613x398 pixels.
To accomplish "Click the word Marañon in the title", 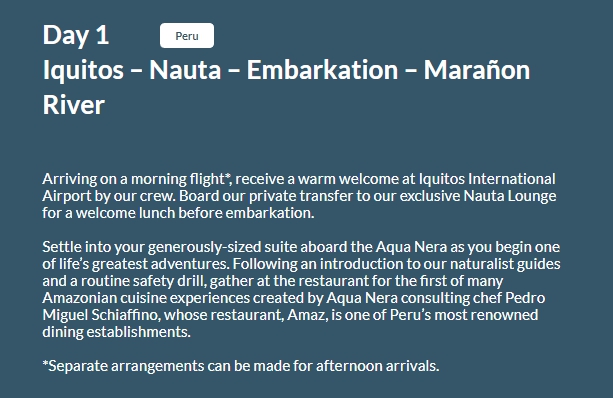I will click(477, 70).
